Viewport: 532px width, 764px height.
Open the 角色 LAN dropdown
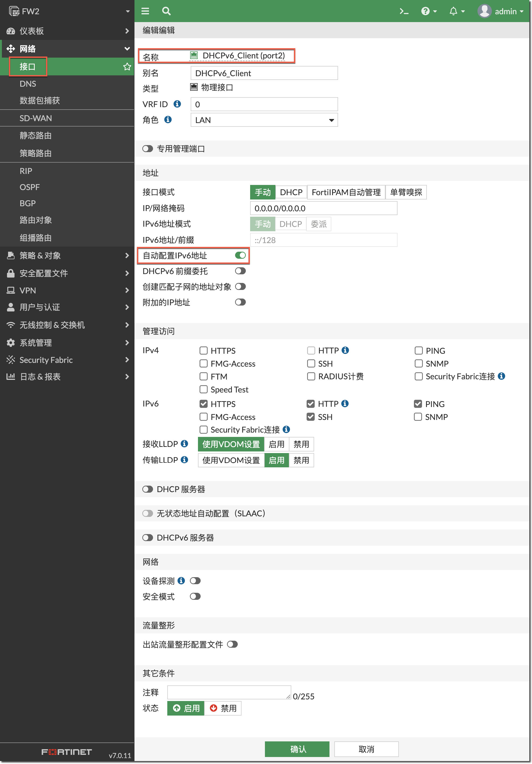pos(264,120)
